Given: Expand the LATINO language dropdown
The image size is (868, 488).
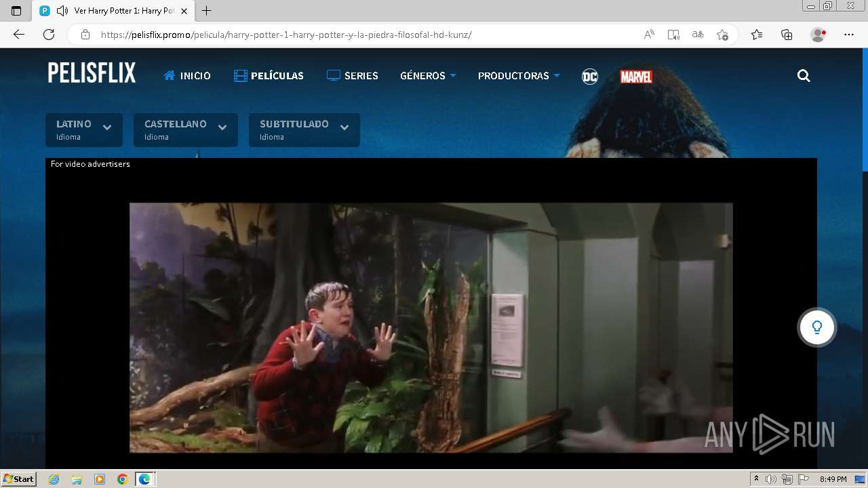Looking at the screenshot, I should [84, 129].
